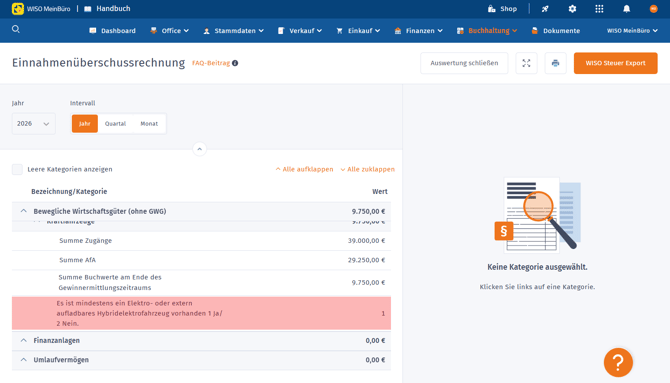Open the Verkauf menu

(300, 31)
